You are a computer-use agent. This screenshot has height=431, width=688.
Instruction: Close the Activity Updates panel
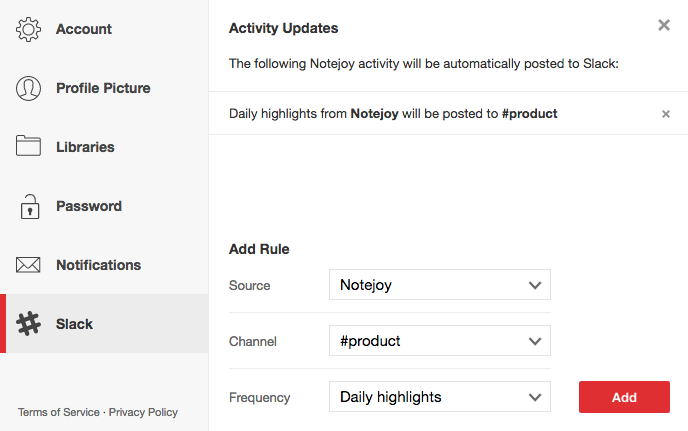click(x=664, y=26)
